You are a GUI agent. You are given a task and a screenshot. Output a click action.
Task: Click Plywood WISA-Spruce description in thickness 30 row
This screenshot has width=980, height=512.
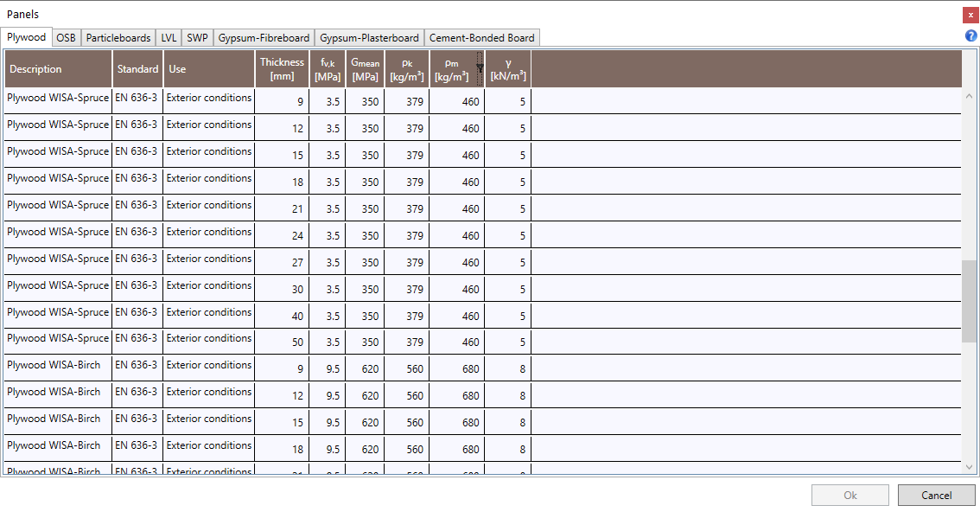tap(58, 285)
